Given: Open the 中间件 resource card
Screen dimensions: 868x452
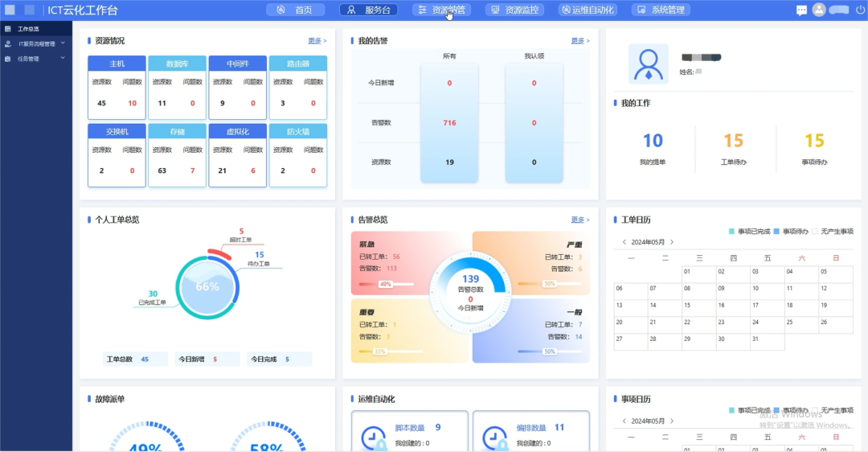Looking at the screenshot, I should tap(237, 88).
